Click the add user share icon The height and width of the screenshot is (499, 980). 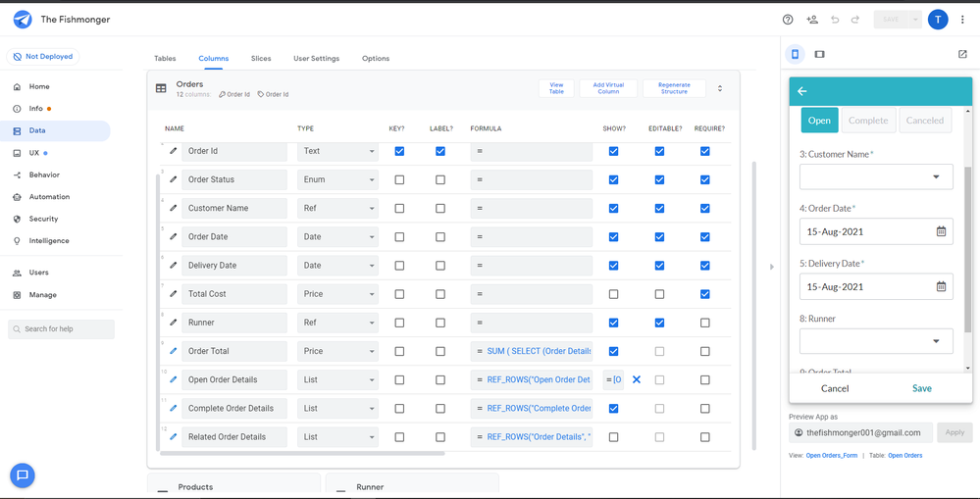(812, 20)
